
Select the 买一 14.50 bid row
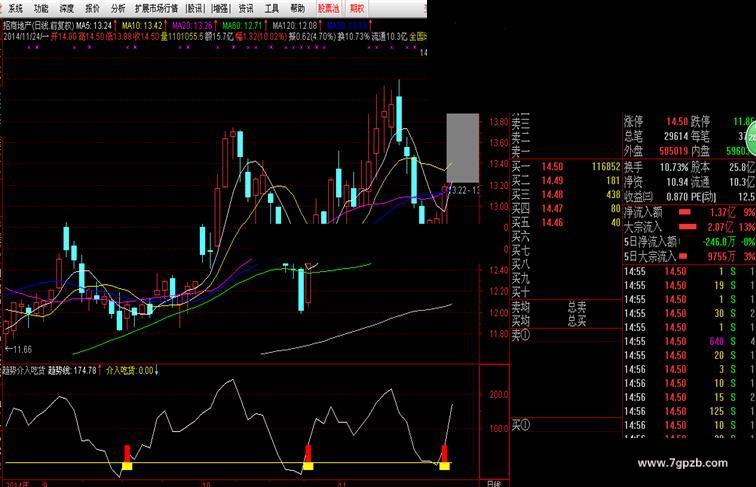tap(566, 166)
